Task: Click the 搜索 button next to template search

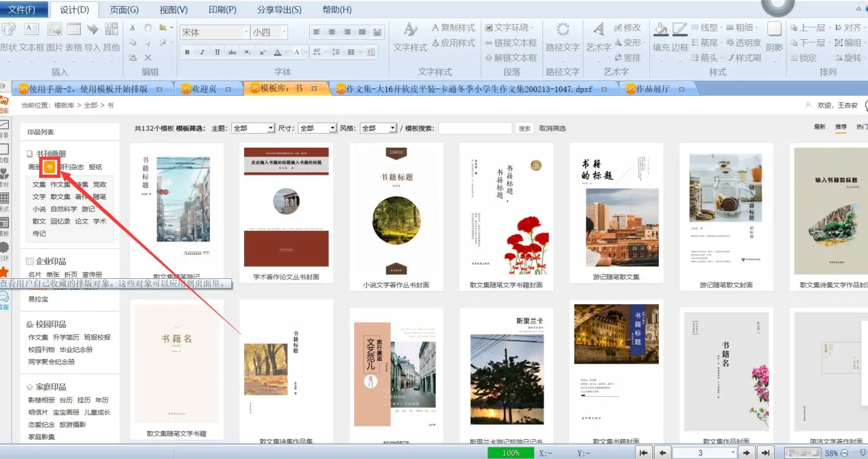Action: pyautogui.click(x=525, y=128)
